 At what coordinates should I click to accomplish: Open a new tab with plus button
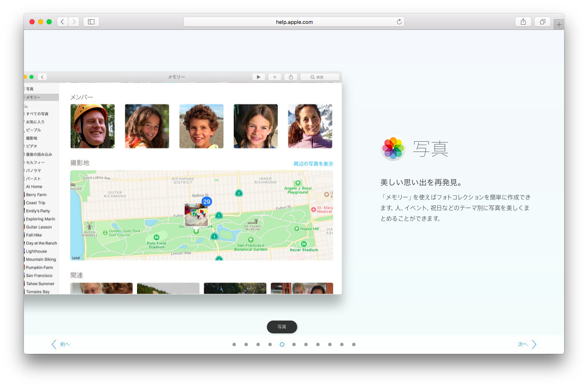pyautogui.click(x=559, y=25)
